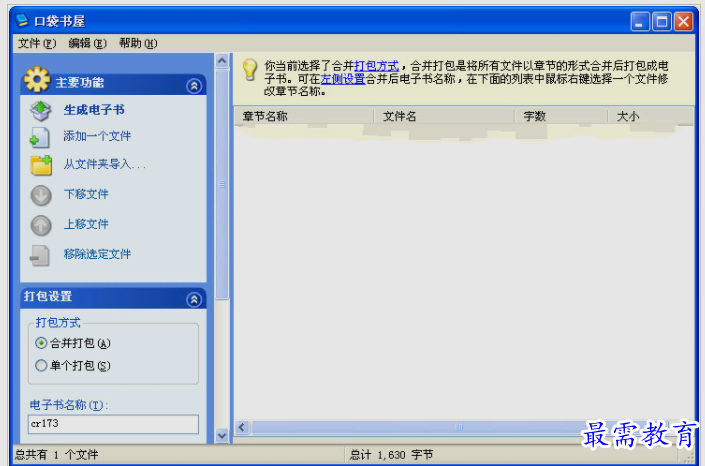The width and height of the screenshot is (705, 466).
Task: Click the file list horizontal scrollbar thumb
Action: click(460, 427)
